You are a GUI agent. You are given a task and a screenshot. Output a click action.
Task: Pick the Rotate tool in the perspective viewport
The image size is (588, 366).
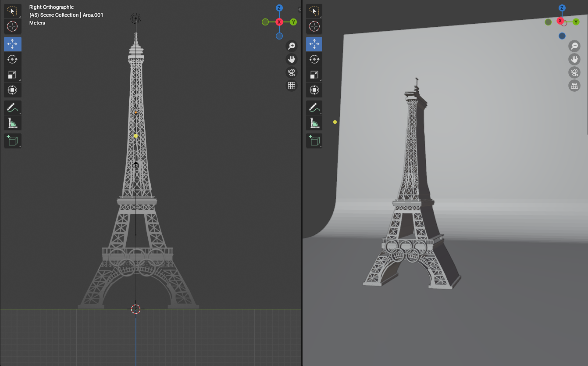click(x=314, y=59)
